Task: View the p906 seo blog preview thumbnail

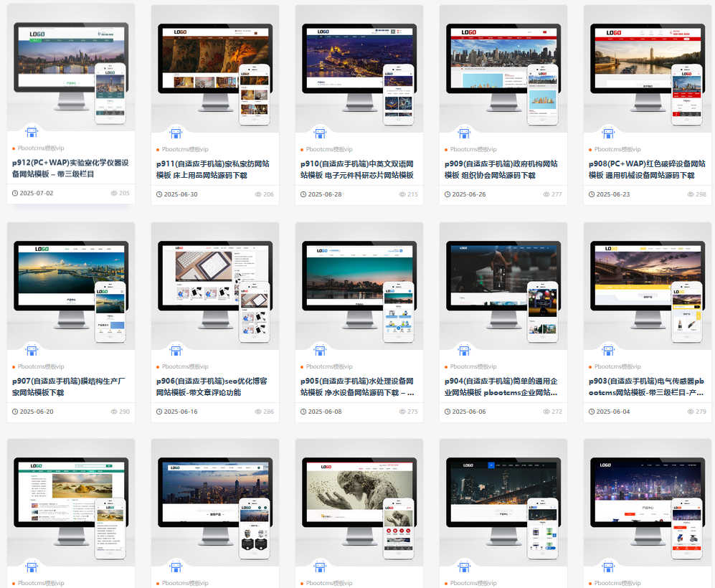Action: (x=214, y=285)
